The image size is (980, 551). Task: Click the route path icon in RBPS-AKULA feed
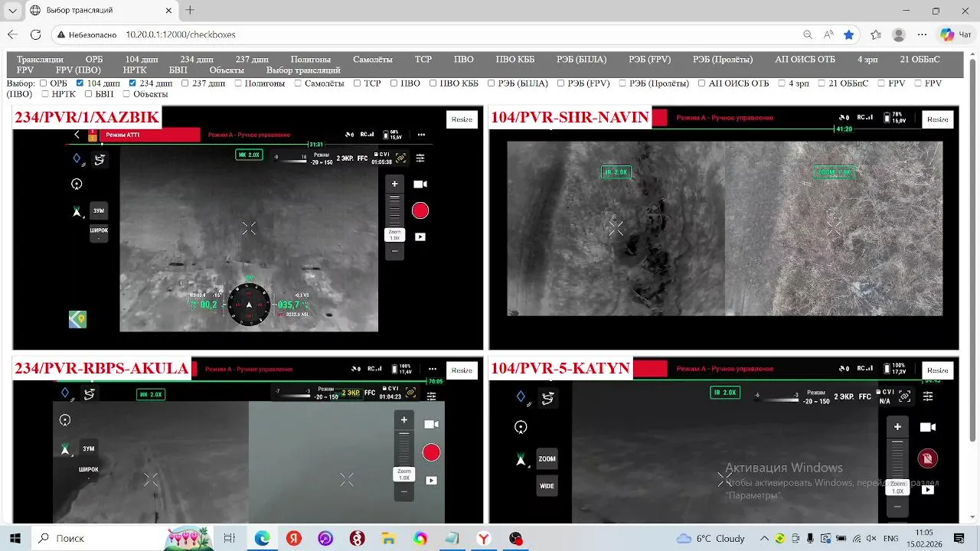[90, 394]
